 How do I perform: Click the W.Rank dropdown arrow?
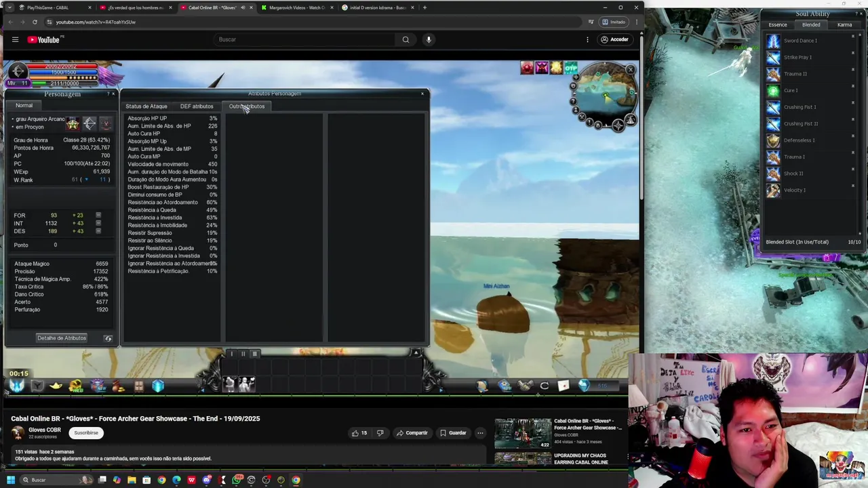coord(86,180)
